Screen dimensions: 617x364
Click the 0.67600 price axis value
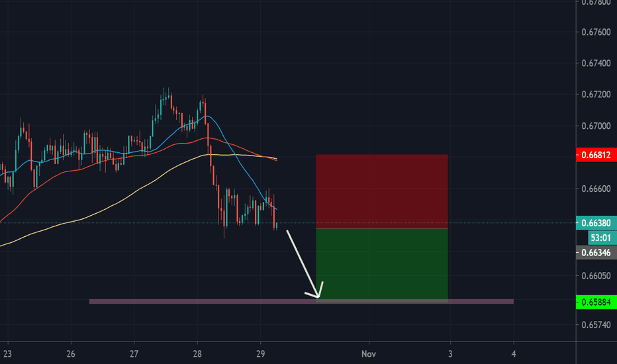point(596,32)
